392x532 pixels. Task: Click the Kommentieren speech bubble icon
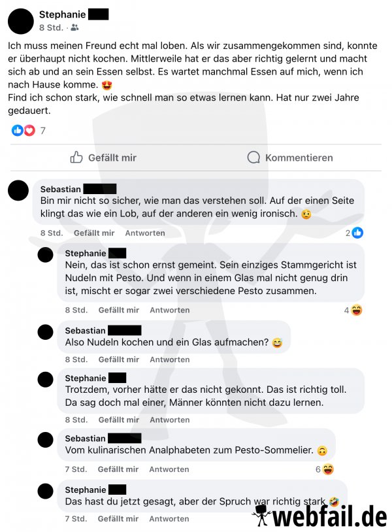[x=253, y=158]
